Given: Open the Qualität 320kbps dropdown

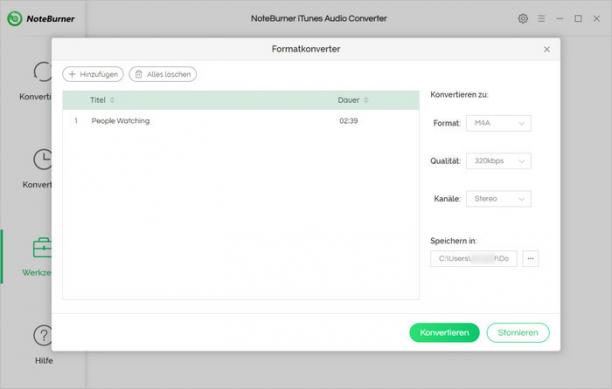Looking at the screenshot, I should [x=498, y=161].
